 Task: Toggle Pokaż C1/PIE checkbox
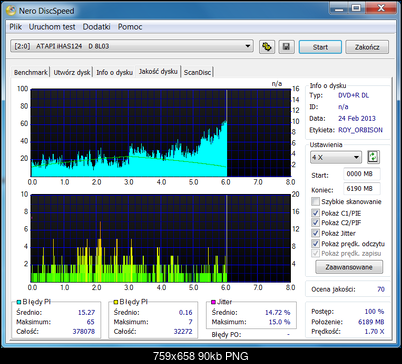[x=315, y=213]
